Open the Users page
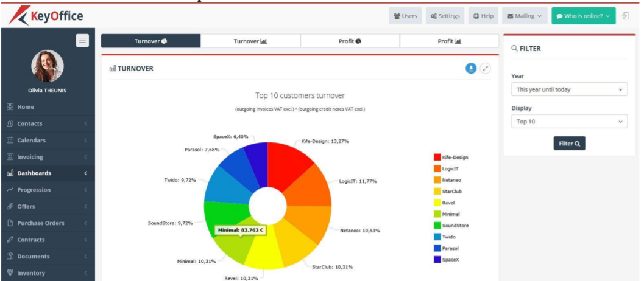The width and height of the screenshot is (644, 281). [405, 16]
